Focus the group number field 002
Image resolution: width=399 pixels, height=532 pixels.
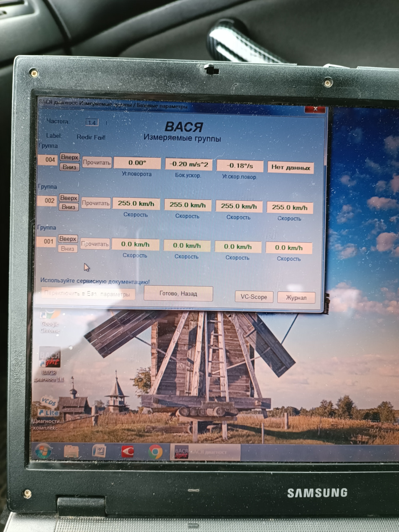point(47,200)
